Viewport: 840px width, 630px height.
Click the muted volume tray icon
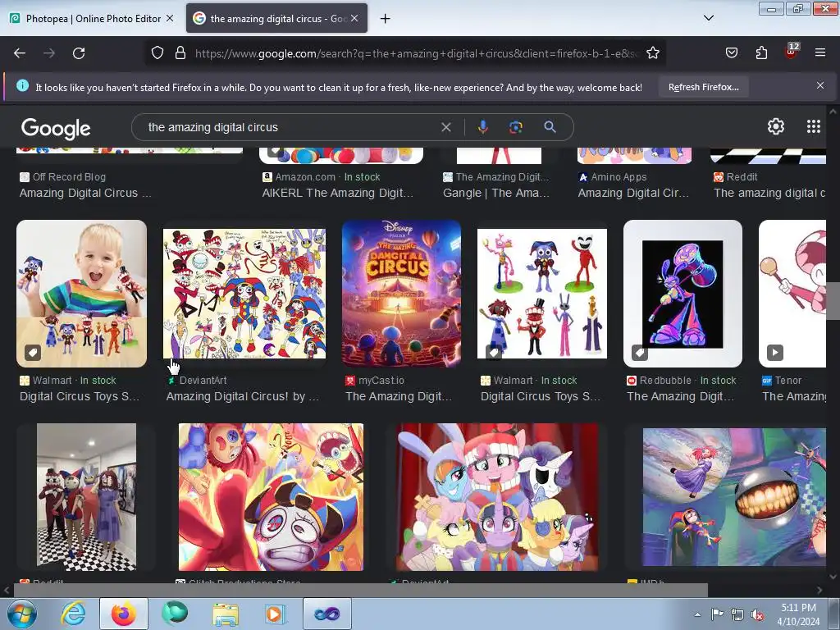[757, 615]
